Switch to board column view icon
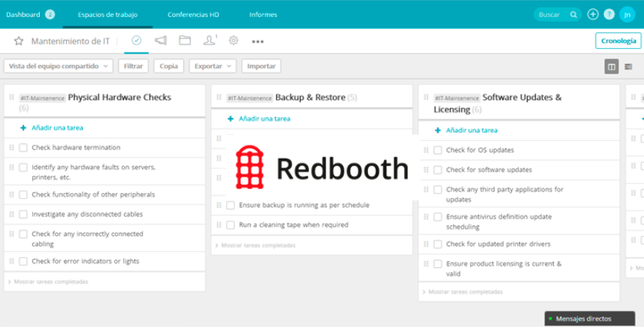The width and height of the screenshot is (644, 327). 612,67
